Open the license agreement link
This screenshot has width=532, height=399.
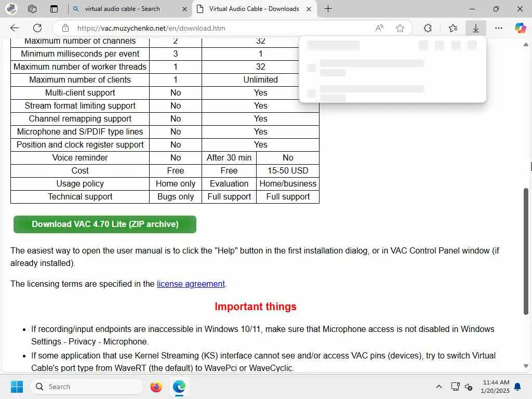pos(191,284)
